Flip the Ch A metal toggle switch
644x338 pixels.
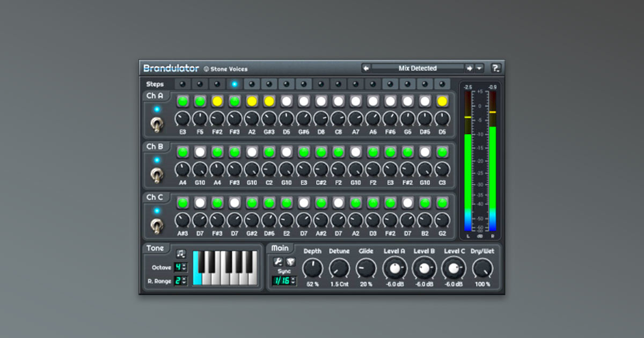click(156, 124)
